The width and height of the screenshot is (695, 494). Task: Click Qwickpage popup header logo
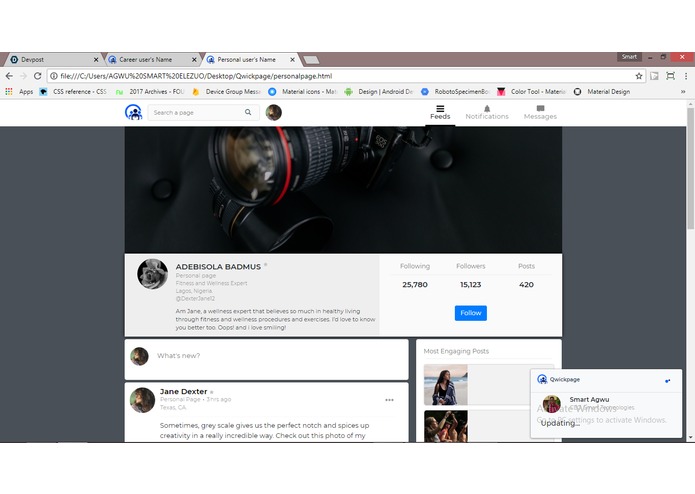click(542, 379)
